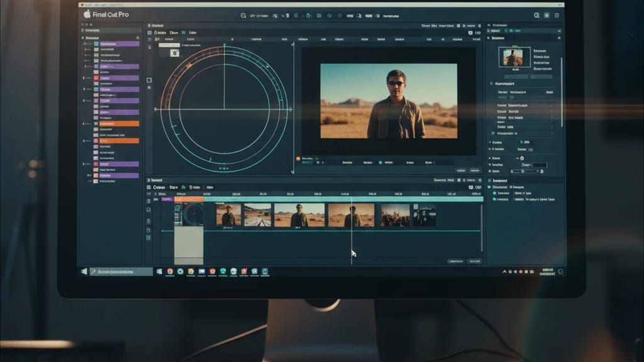Viewport: 644px width, 362px height.
Task: Click the orange circle icon under the video viewer
Action: (298, 158)
